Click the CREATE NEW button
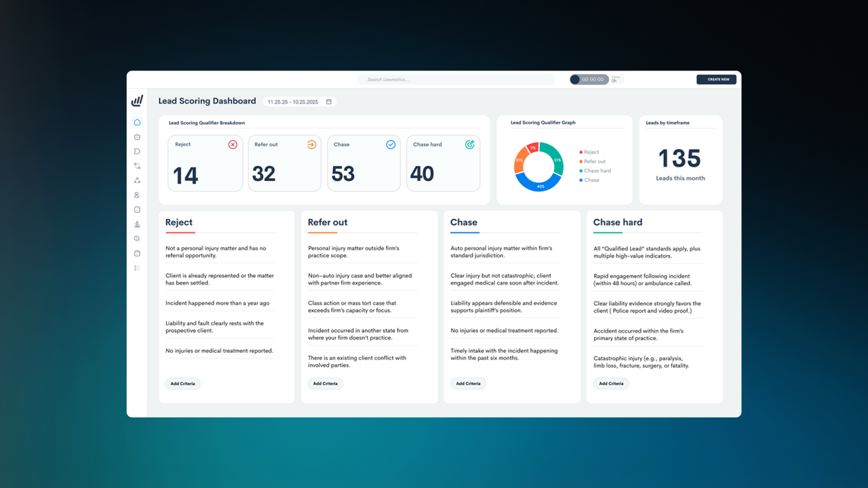 click(x=716, y=79)
